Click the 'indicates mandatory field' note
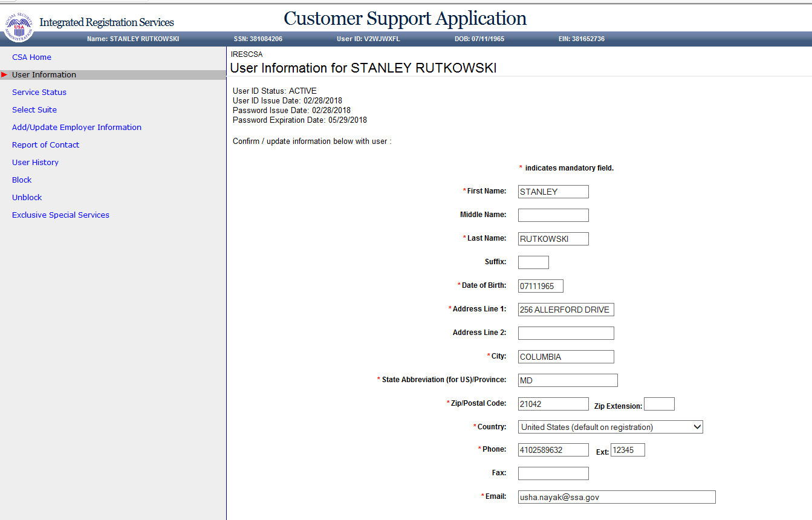812x520 pixels. point(567,168)
